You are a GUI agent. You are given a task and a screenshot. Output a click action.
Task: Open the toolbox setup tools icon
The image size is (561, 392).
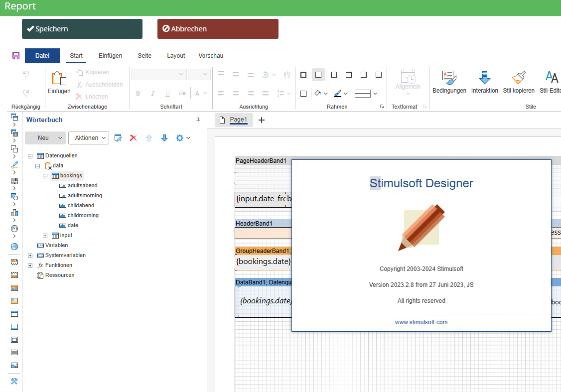click(14, 381)
